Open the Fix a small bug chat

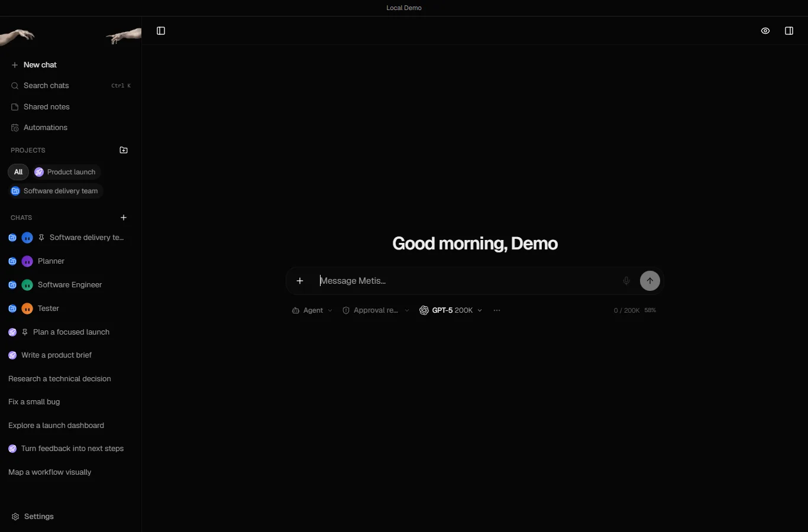(70, 402)
